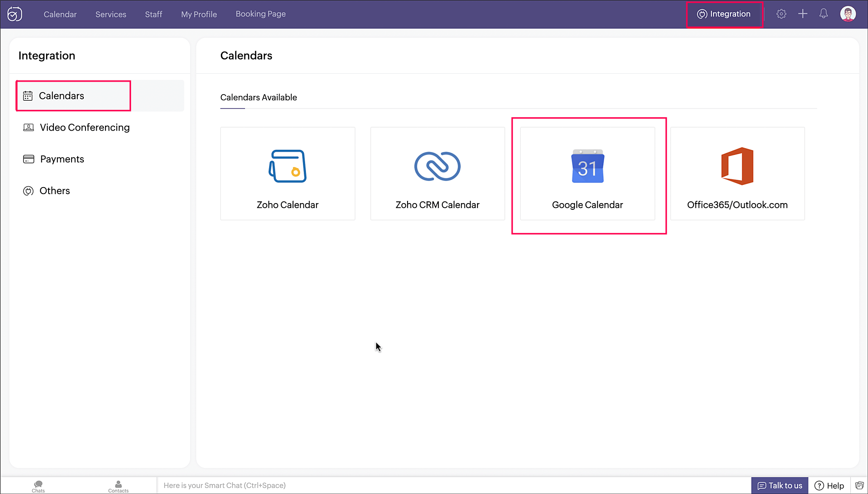Click the Office365 logo icon
The image size is (868, 494).
pyautogui.click(x=737, y=166)
